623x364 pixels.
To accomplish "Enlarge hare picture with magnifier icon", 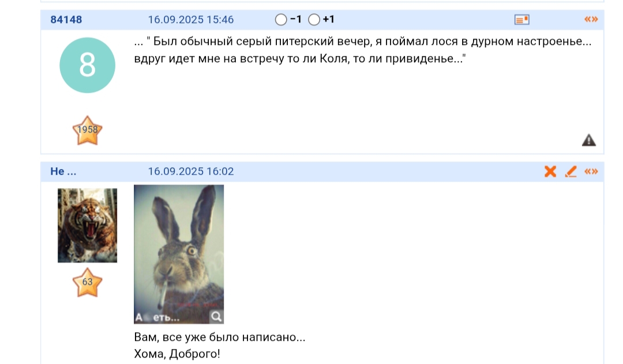I will tap(216, 317).
